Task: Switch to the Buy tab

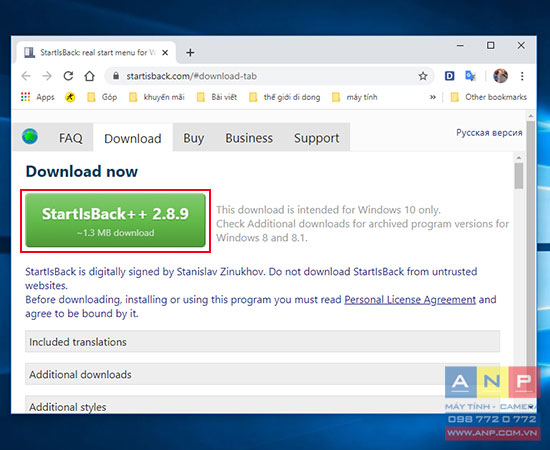Action: (193, 137)
